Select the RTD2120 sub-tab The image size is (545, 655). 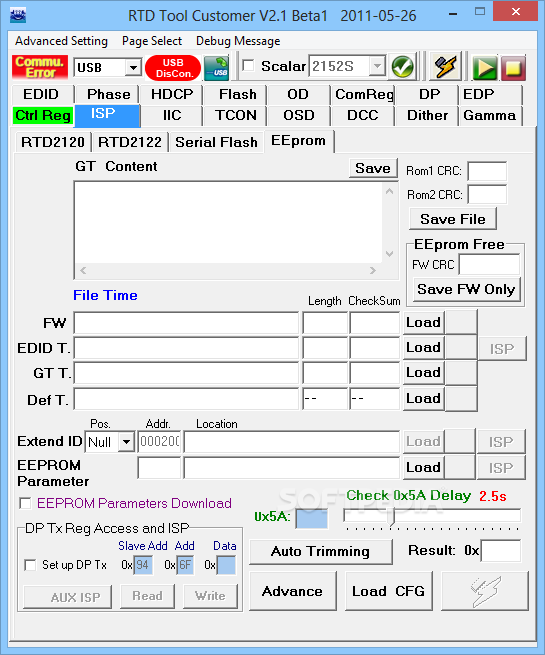coord(53,142)
